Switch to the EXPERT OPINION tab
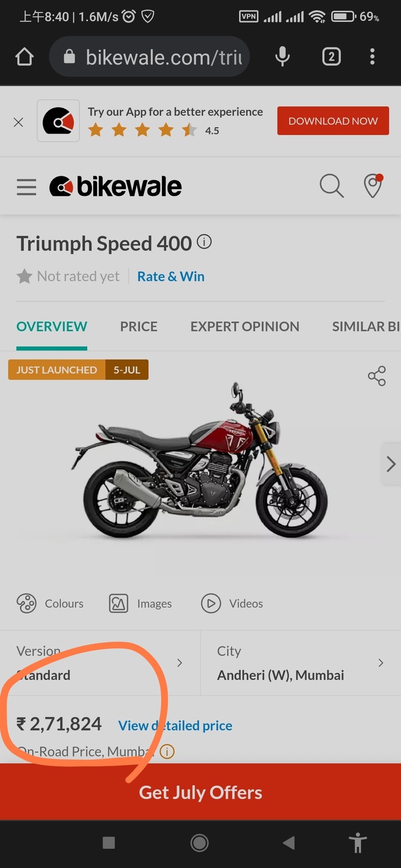 245,327
